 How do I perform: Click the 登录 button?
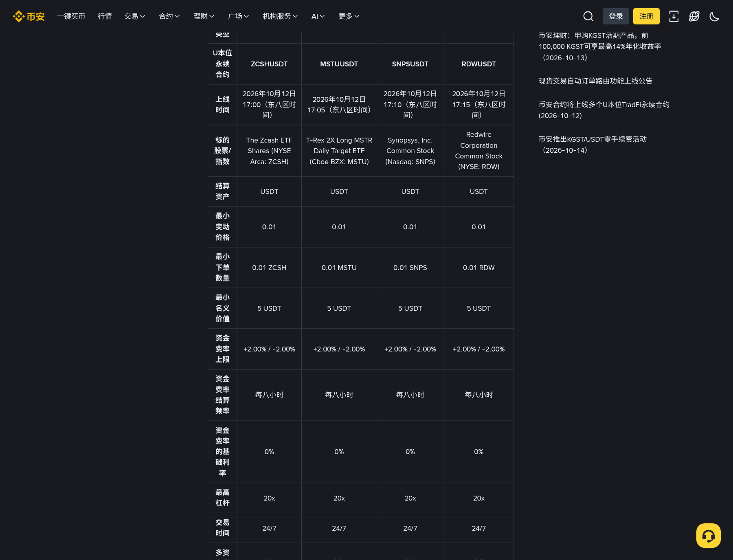point(616,16)
